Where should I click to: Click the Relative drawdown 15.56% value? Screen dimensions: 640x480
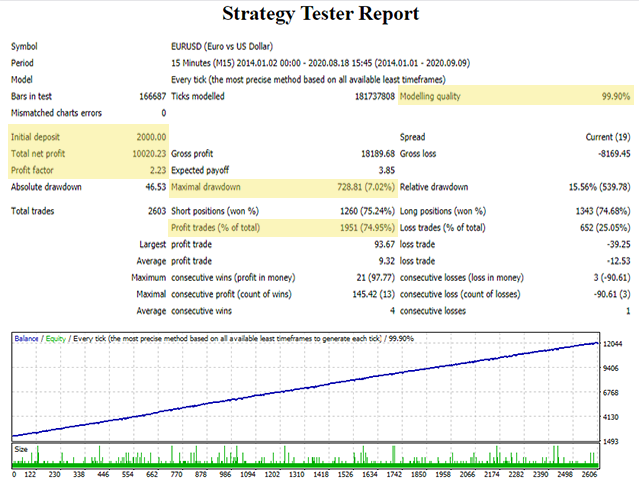594,187
